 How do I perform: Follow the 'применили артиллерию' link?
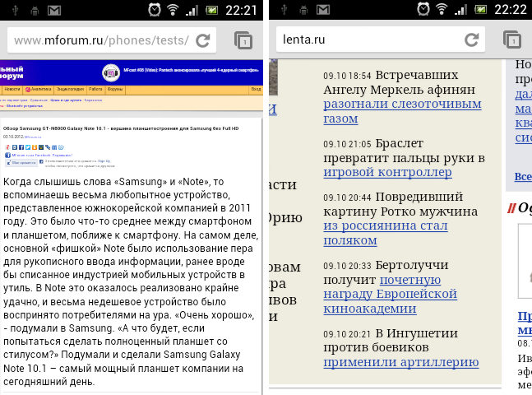pos(400,361)
